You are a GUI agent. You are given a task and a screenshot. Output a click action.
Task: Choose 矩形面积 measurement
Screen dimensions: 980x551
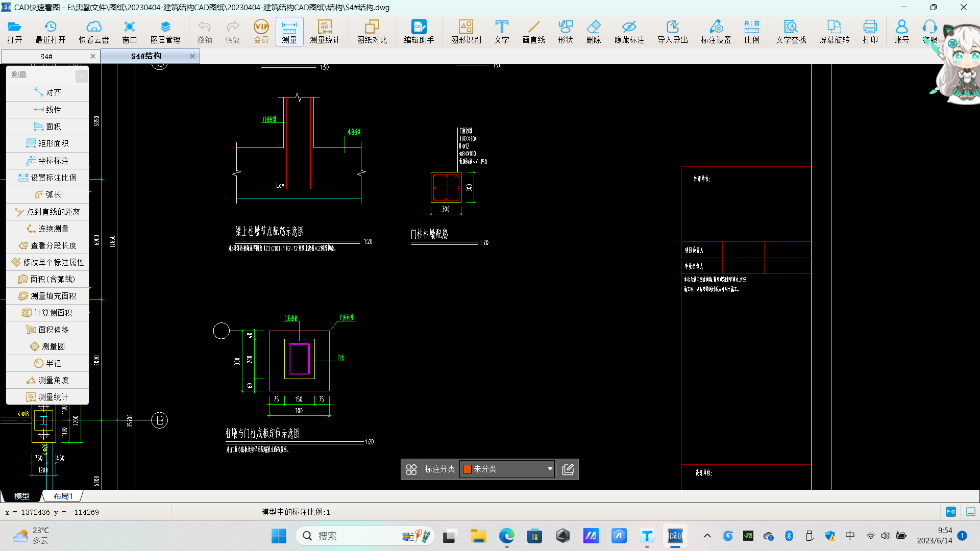tap(47, 143)
